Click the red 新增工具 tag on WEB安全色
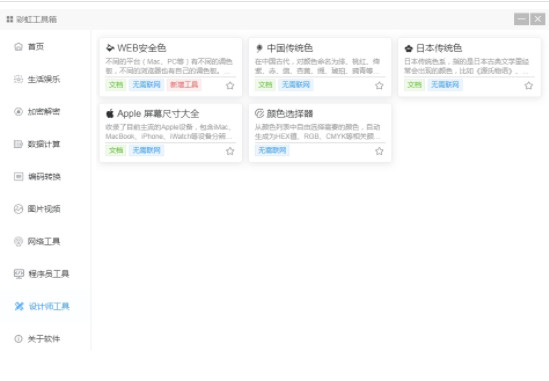 pyautogui.click(x=184, y=85)
